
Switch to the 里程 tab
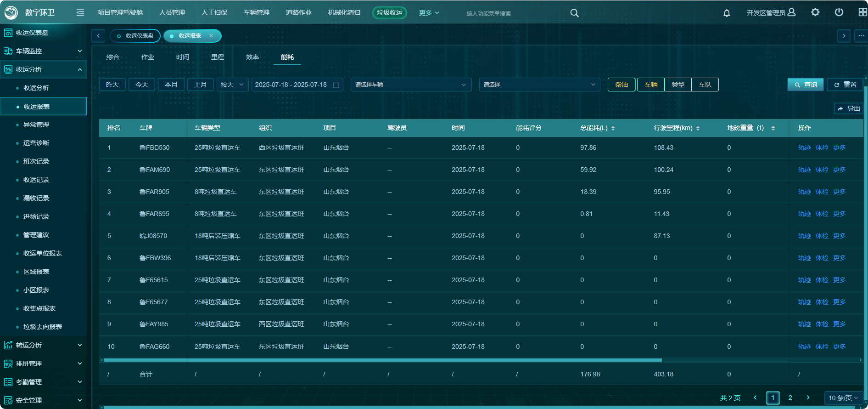218,57
